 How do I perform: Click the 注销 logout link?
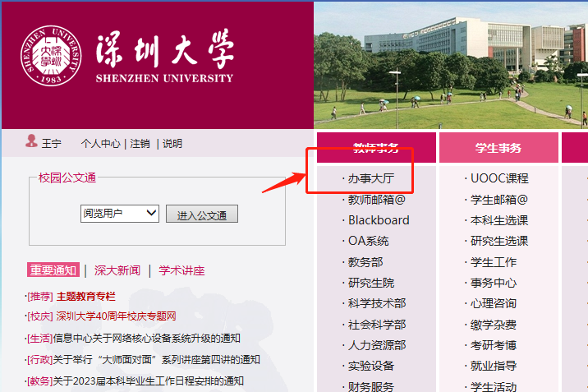(140, 143)
